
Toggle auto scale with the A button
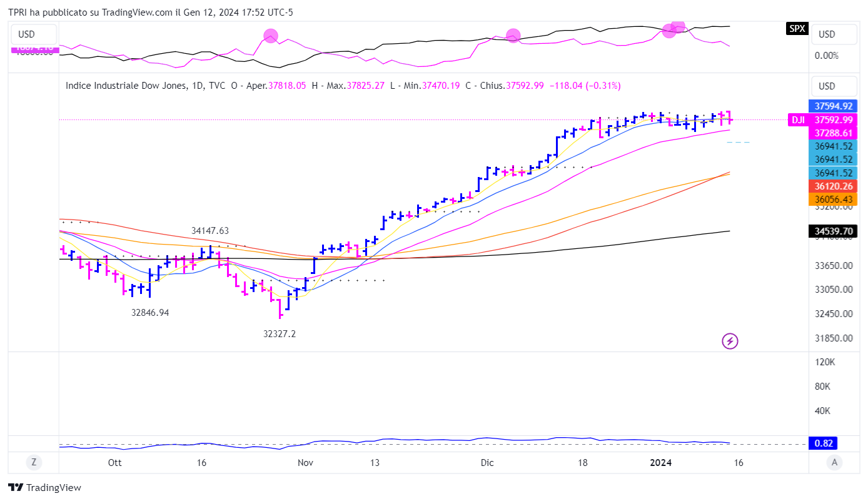coord(833,463)
